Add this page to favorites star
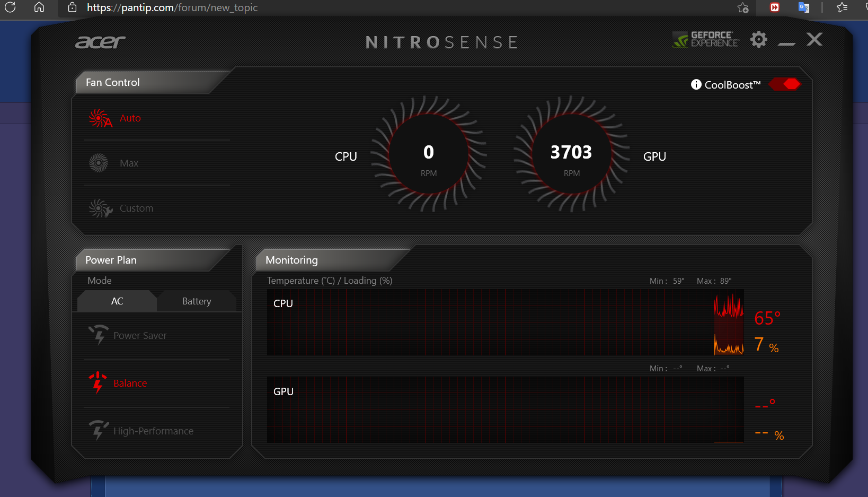 tap(743, 7)
